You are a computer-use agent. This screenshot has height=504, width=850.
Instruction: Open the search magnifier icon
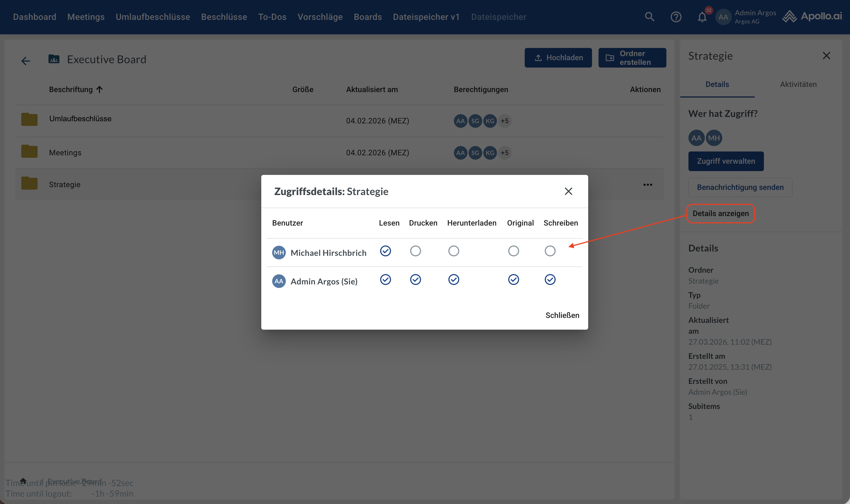coord(649,17)
